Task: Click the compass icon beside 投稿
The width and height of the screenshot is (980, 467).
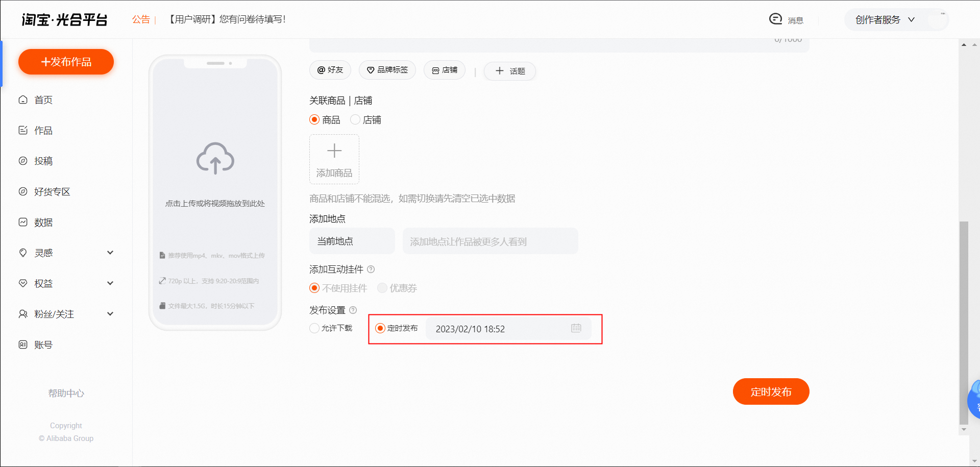Action: [23, 161]
